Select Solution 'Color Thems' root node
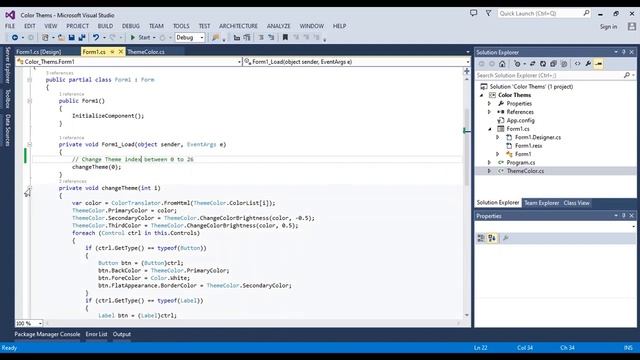Viewport: 640px width, 360px height. coord(531,87)
